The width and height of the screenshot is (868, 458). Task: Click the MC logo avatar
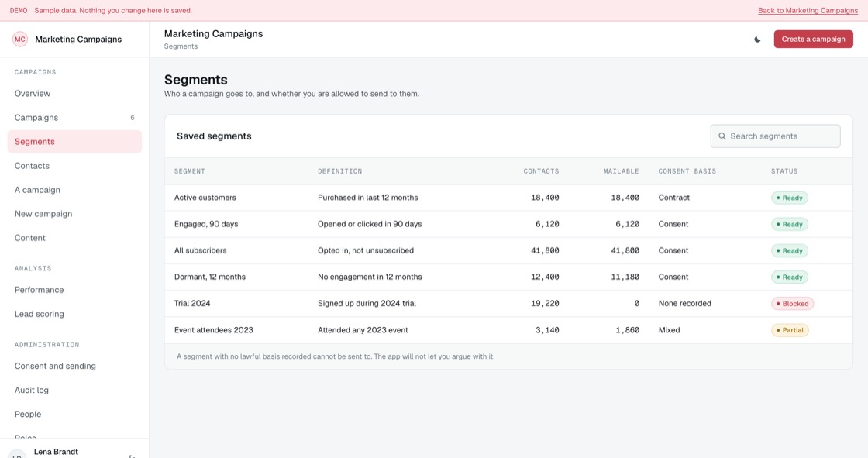(x=20, y=40)
